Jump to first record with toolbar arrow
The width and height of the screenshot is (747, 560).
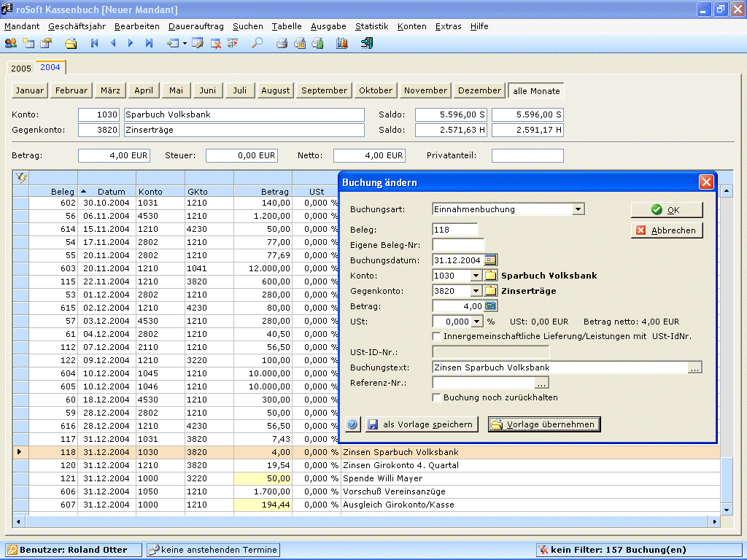tap(94, 43)
